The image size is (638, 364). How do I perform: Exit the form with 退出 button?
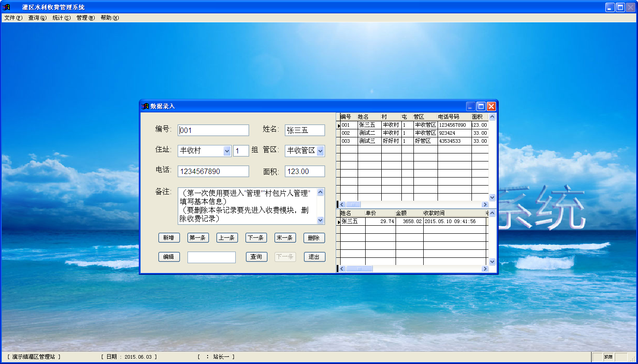point(314,257)
